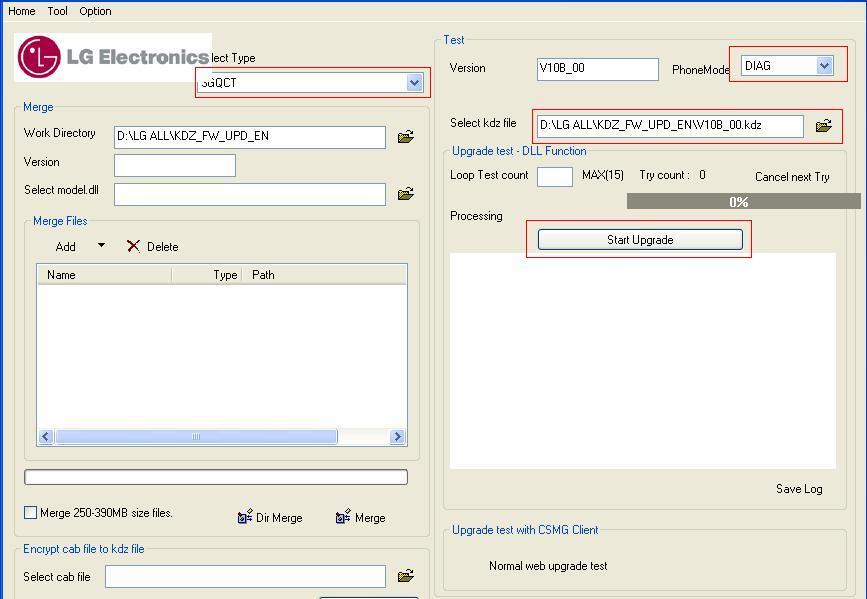Click the merge files horizontal scrollbar

(x=196, y=437)
